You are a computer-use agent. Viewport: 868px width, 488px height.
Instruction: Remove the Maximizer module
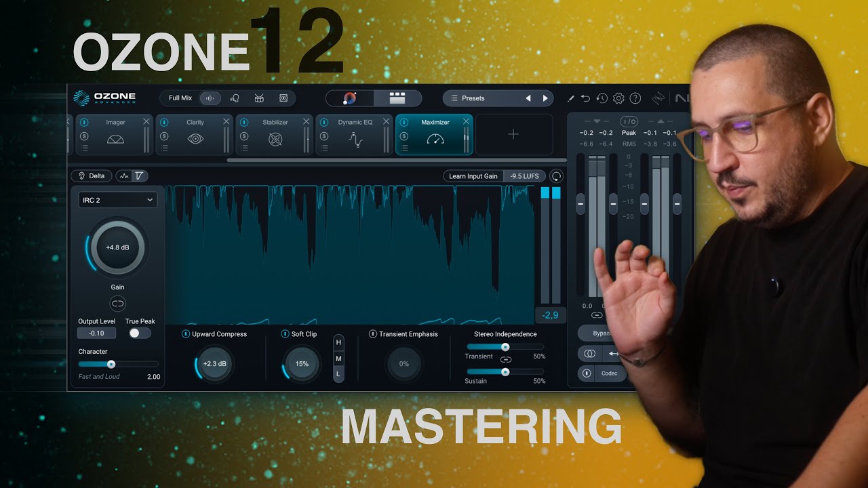467,122
